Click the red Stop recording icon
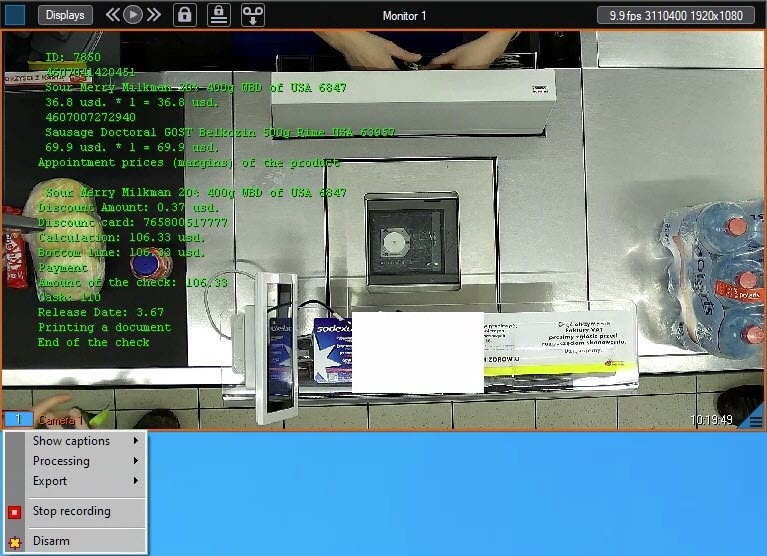The image size is (767, 556). [14, 512]
